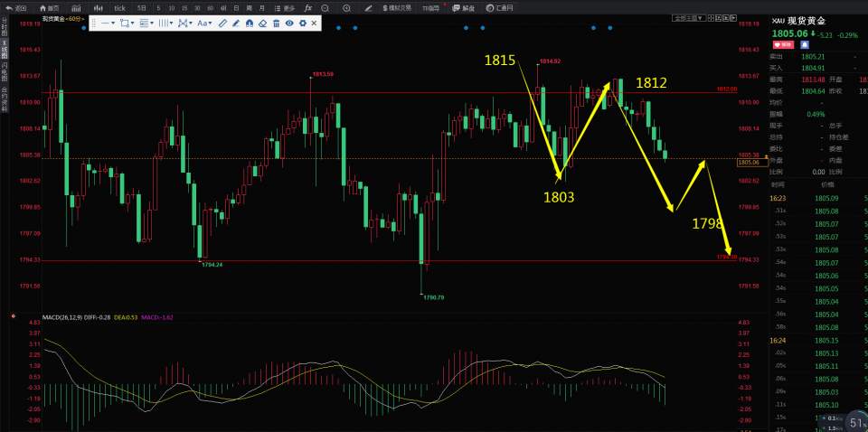Open the 汇通网 link in top toolbar
The image size is (868, 432).
[499, 8]
